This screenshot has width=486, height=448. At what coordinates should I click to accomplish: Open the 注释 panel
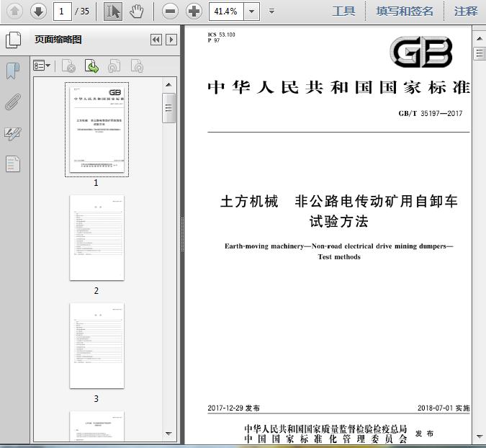pos(466,12)
